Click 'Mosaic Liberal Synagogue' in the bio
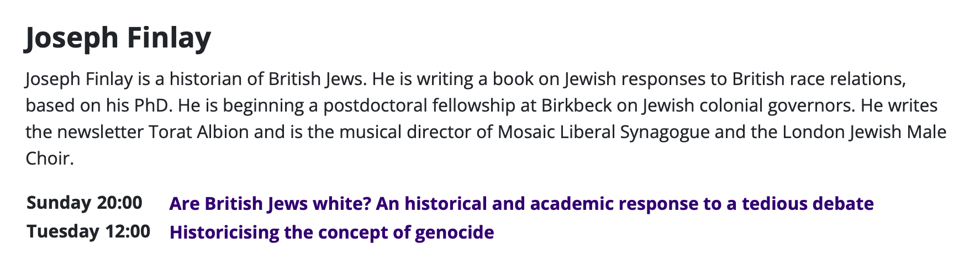Viewport: 980px width, 264px height. [603, 132]
